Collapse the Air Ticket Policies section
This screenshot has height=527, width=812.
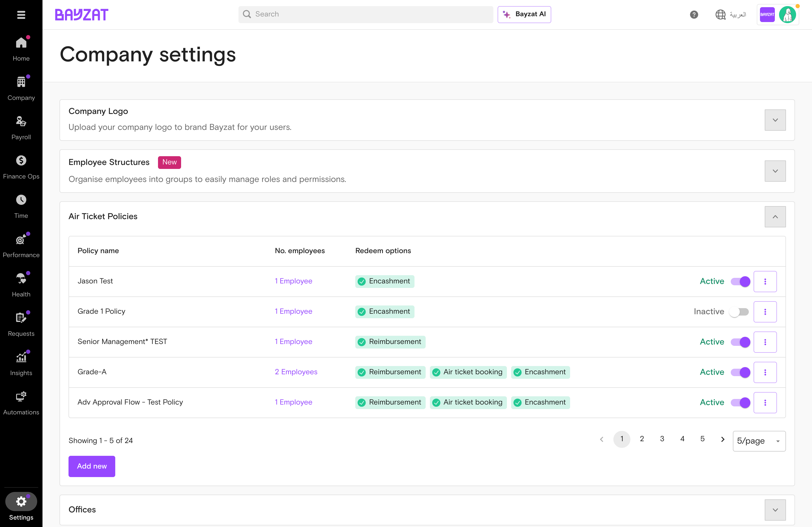click(775, 217)
